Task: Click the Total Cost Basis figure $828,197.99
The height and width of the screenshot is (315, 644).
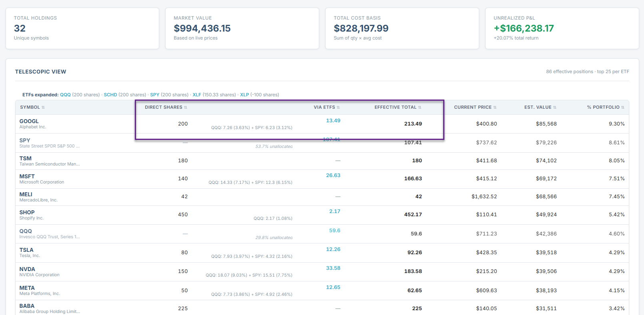Action: [x=361, y=28]
